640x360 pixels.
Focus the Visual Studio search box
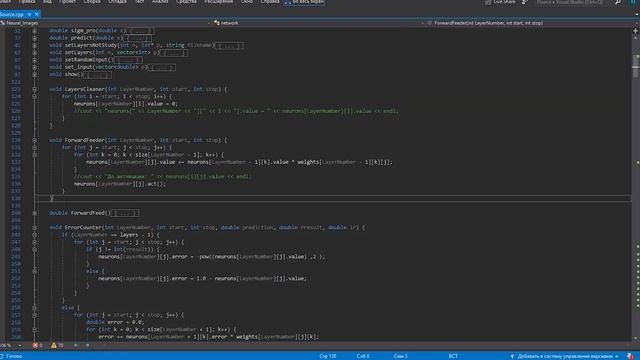pyautogui.click(x=570, y=2)
